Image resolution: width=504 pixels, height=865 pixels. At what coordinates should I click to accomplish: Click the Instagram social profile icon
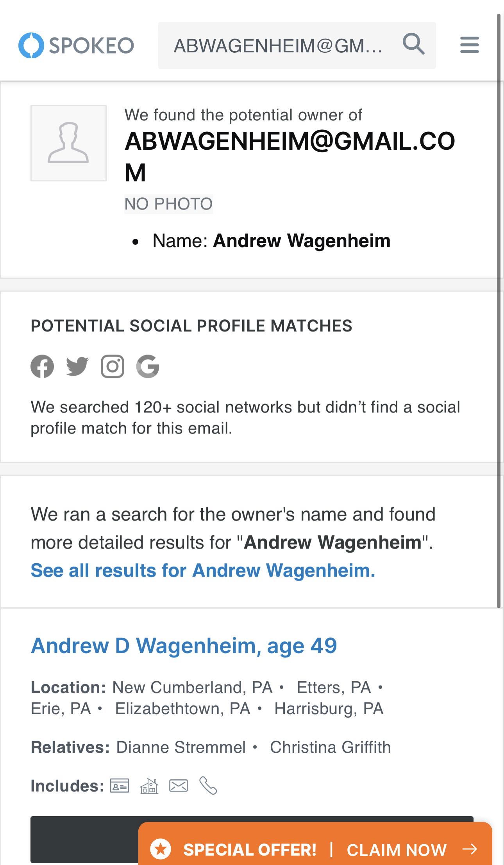coord(113,367)
